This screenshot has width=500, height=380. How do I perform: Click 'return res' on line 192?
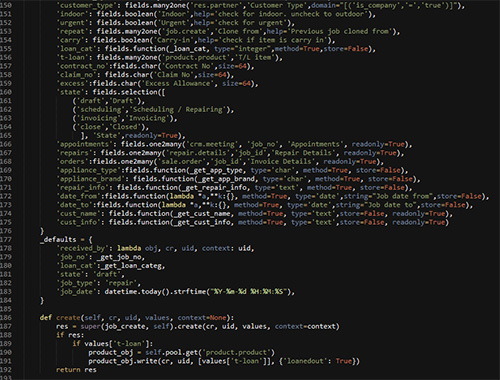click(x=76, y=370)
